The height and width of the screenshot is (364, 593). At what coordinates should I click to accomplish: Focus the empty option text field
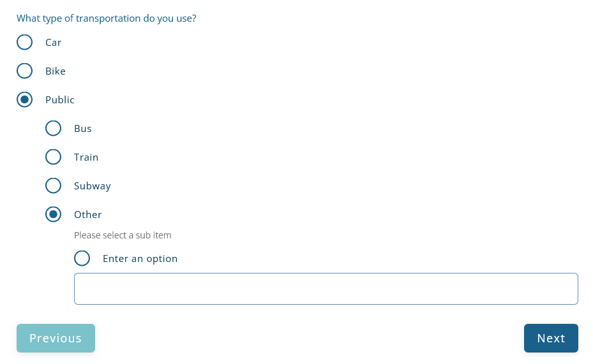326,289
